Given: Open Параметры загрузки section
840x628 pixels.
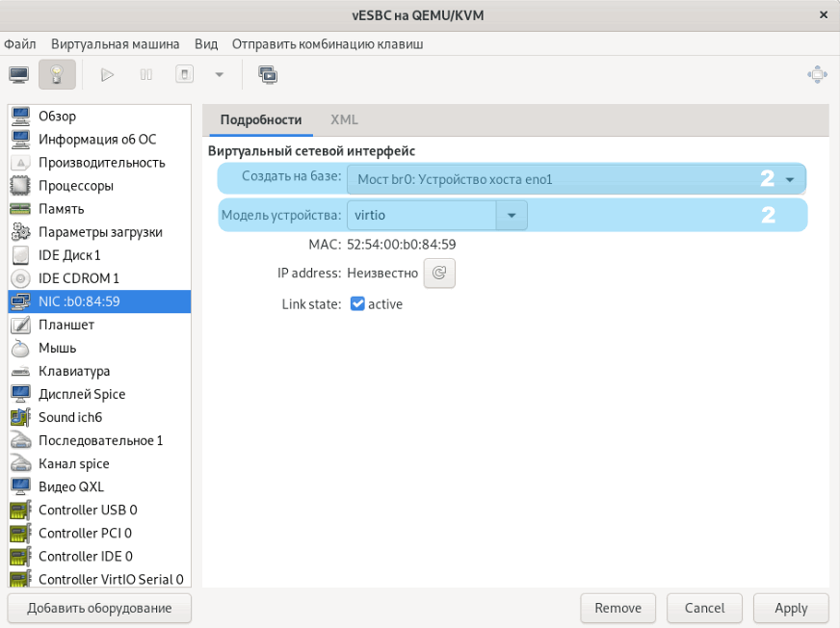Looking at the screenshot, I should 99,232.
